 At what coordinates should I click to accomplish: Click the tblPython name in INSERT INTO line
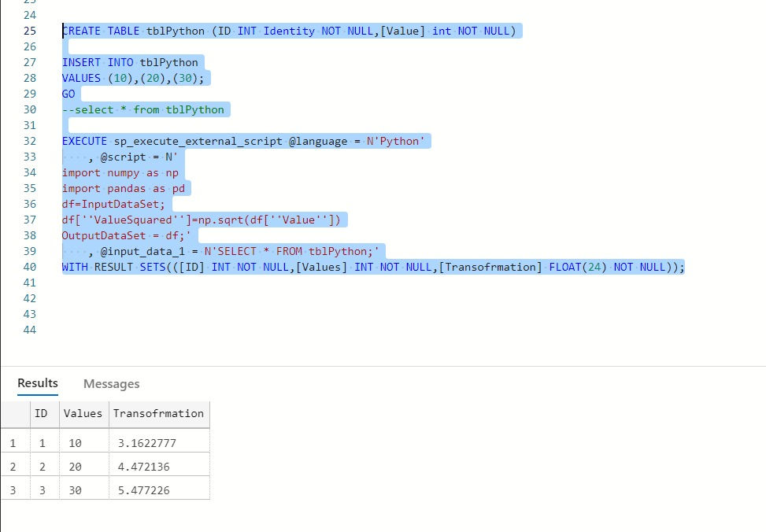tap(169, 62)
